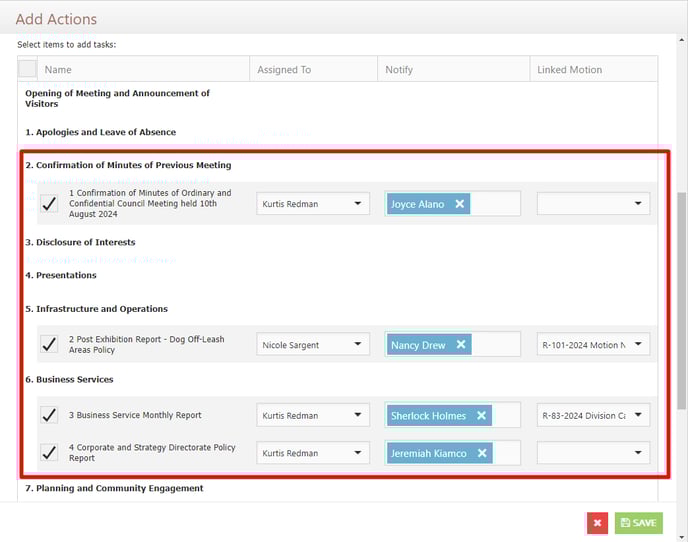Click the scrollbar up arrow
Image resolution: width=688 pixels, height=542 pixels.
(x=681, y=40)
